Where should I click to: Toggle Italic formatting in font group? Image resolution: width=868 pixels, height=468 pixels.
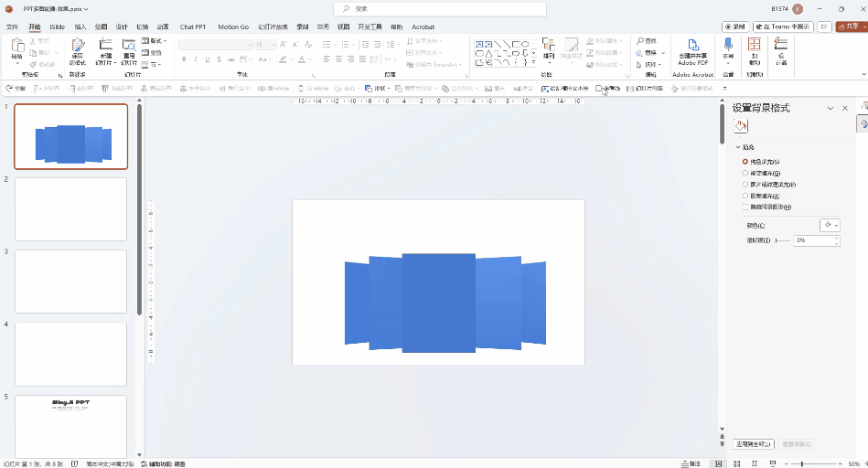click(196, 59)
